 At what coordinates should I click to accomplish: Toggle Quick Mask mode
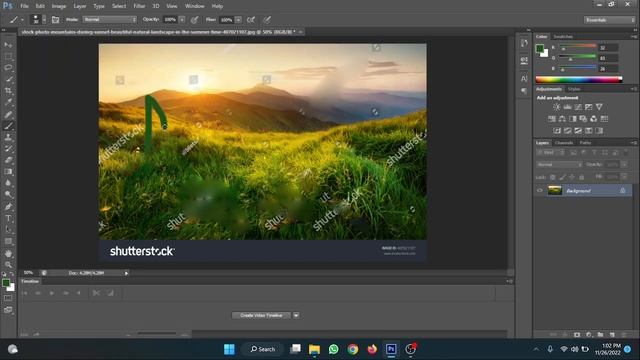tap(8, 298)
